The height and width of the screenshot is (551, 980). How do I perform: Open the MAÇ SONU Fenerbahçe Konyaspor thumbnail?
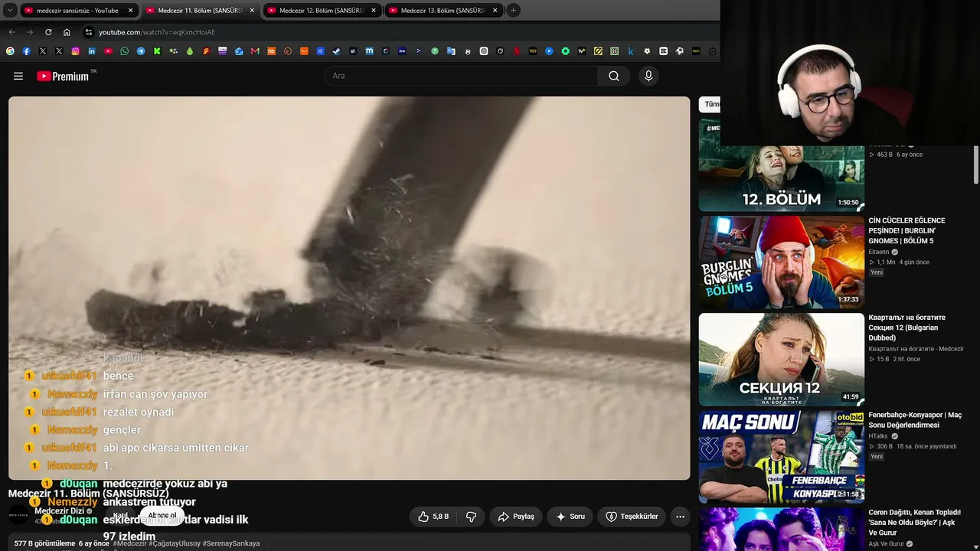781,456
